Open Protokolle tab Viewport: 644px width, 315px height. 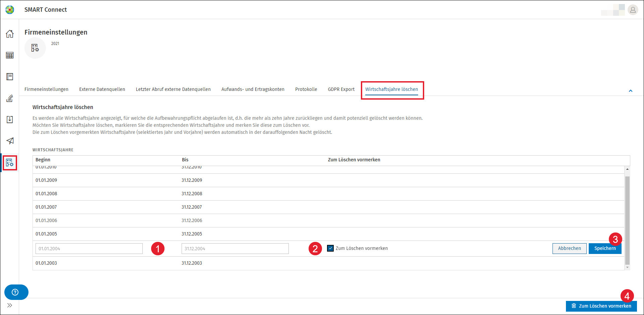pos(306,89)
